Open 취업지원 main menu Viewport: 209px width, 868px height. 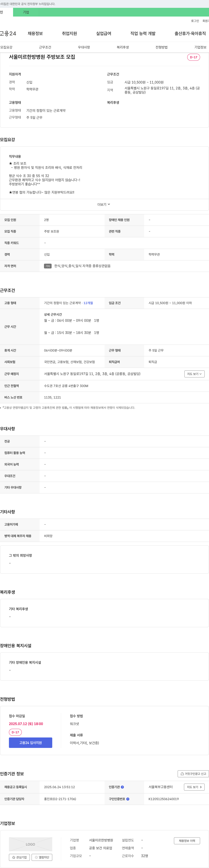(x=69, y=33)
